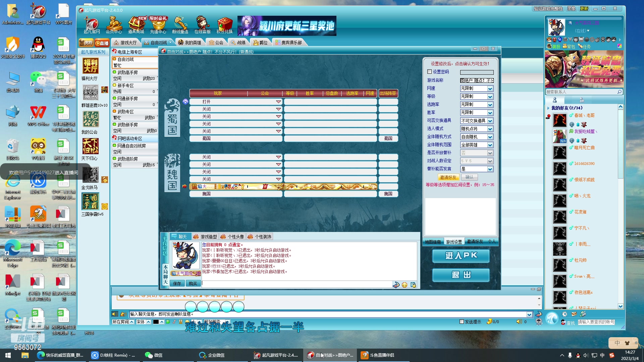Open 金戈铁马 sidebar icon
The height and width of the screenshot is (362, 644).
coord(91,175)
